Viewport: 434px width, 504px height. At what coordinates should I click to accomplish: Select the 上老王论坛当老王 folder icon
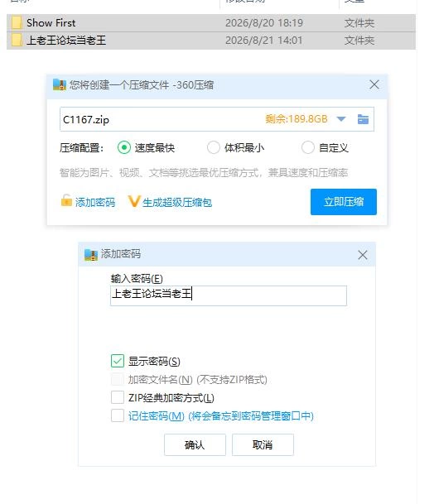pyautogui.click(x=17, y=41)
